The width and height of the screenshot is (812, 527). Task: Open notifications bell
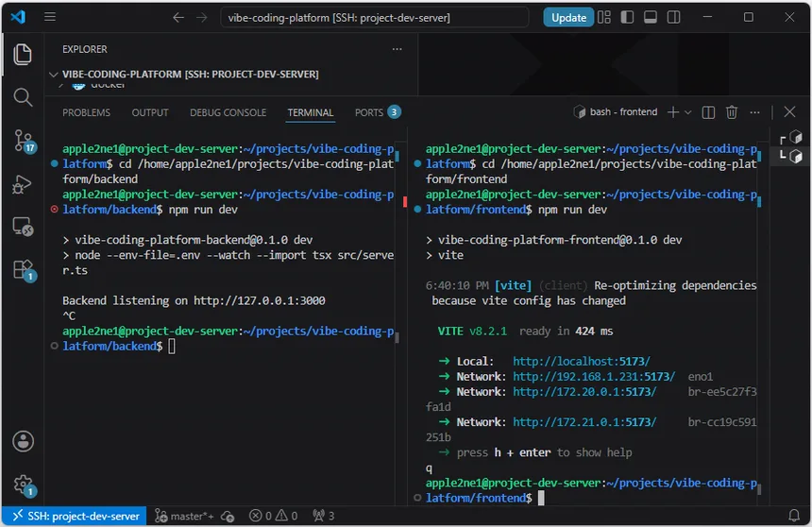(x=794, y=516)
